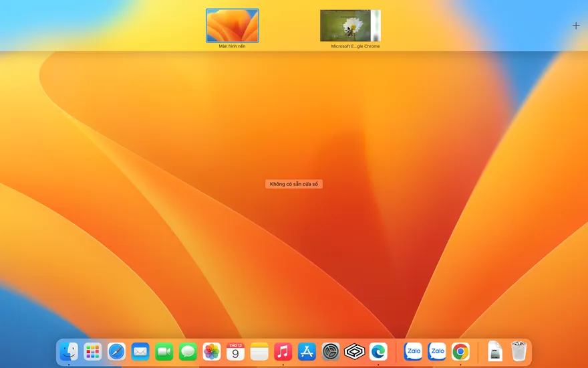588x368 pixels.
Task: Open the disk image file in the dock
Action: point(495,352)
